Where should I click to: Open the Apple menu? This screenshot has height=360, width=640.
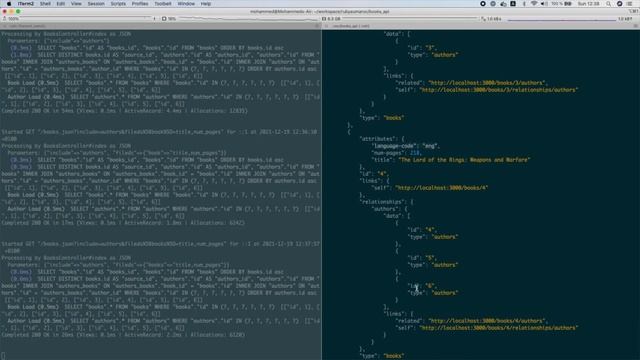(9, 4)
